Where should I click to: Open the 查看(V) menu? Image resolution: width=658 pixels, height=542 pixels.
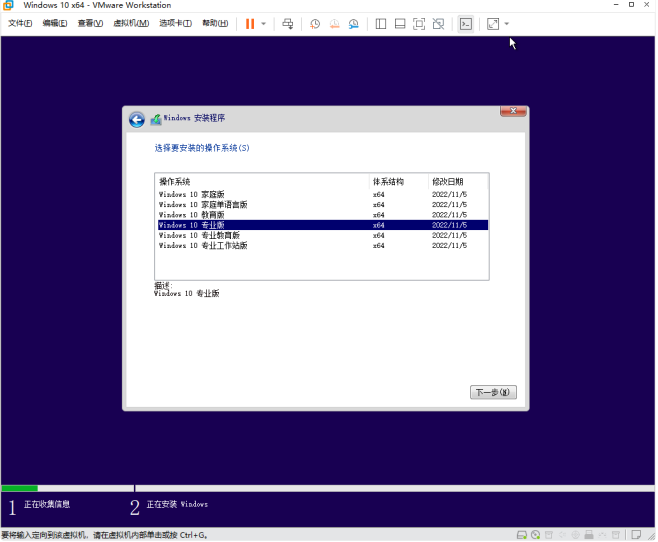pos(90,23)
